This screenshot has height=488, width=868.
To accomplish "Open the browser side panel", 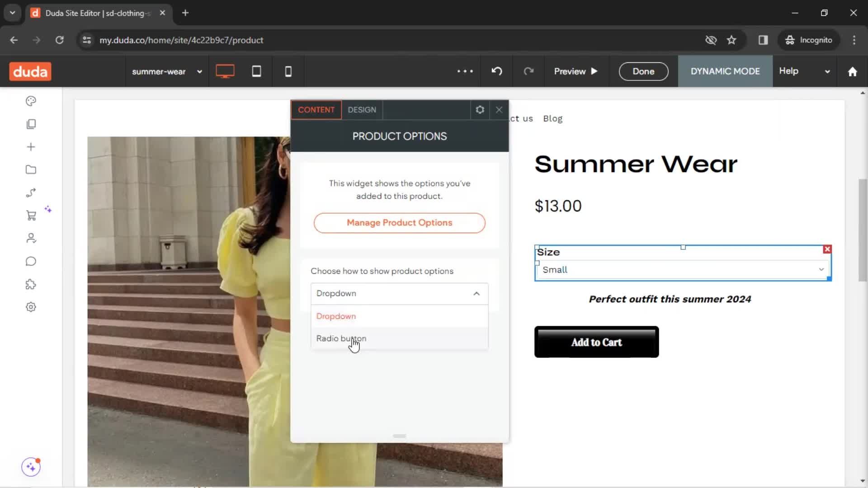I will click(763, 40).
